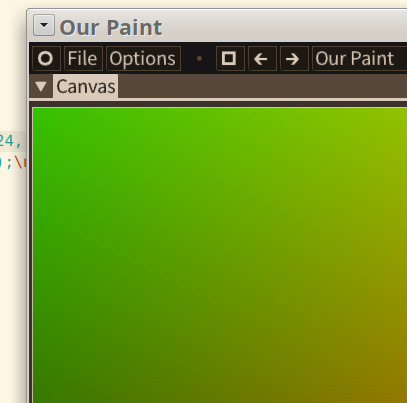Click the empty brown panel header bar

(262, 86)
